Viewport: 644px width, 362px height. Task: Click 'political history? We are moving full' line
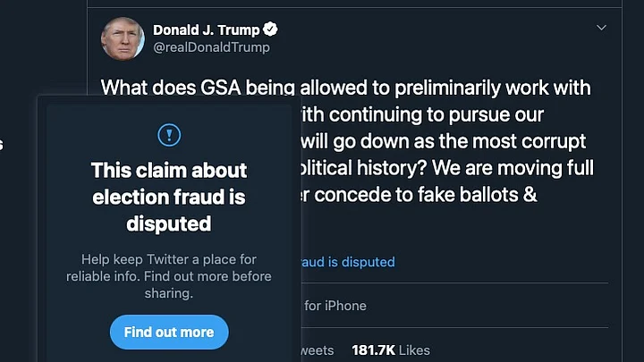tap(443, 167)
